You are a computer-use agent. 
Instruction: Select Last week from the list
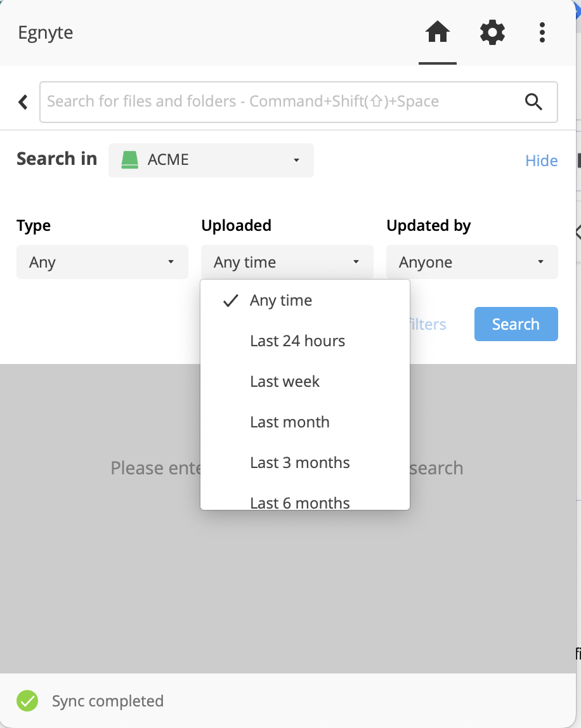[285, 382]
